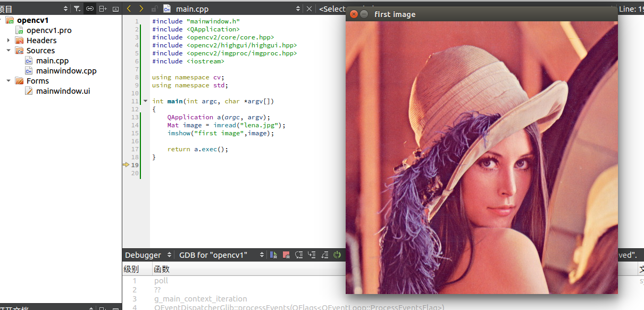Viewport: 644px width, 310px height.
Task: Click the Step Out icon
Action: click(x=324, y=255)
